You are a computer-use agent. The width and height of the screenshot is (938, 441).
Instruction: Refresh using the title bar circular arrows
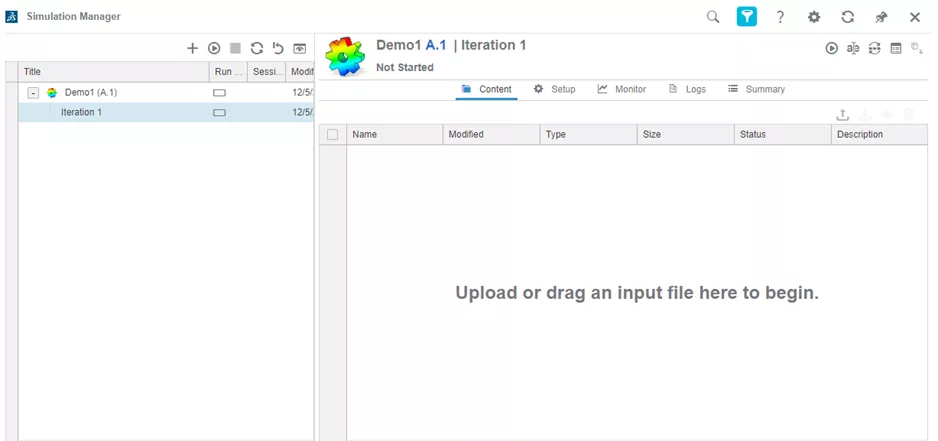[848, 17]
